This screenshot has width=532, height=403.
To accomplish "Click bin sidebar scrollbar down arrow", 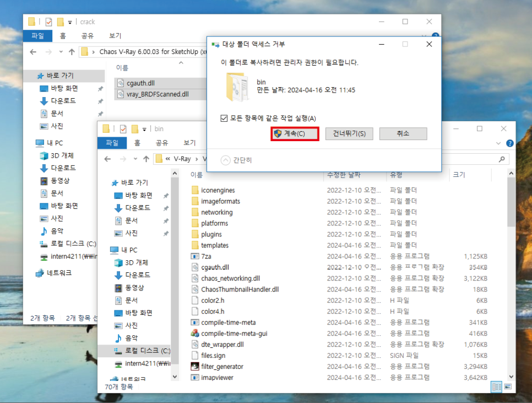I will [x=175, y=377].
